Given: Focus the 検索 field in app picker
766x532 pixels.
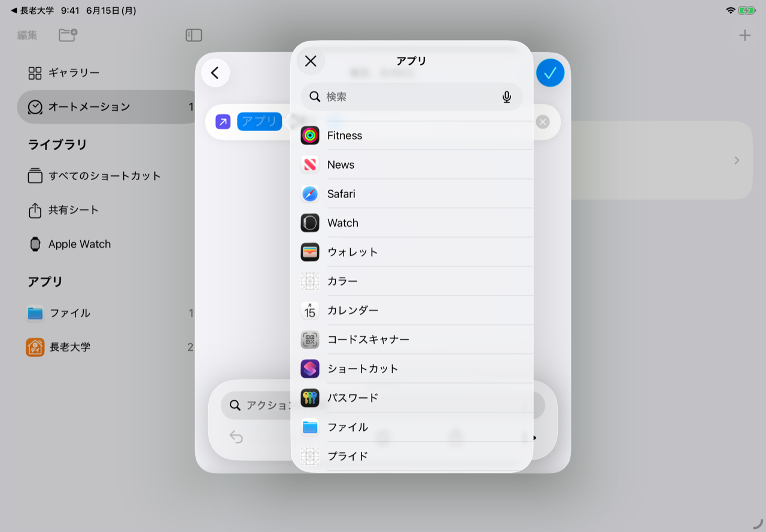Looking at the screenshot, I should click(412, 97).
